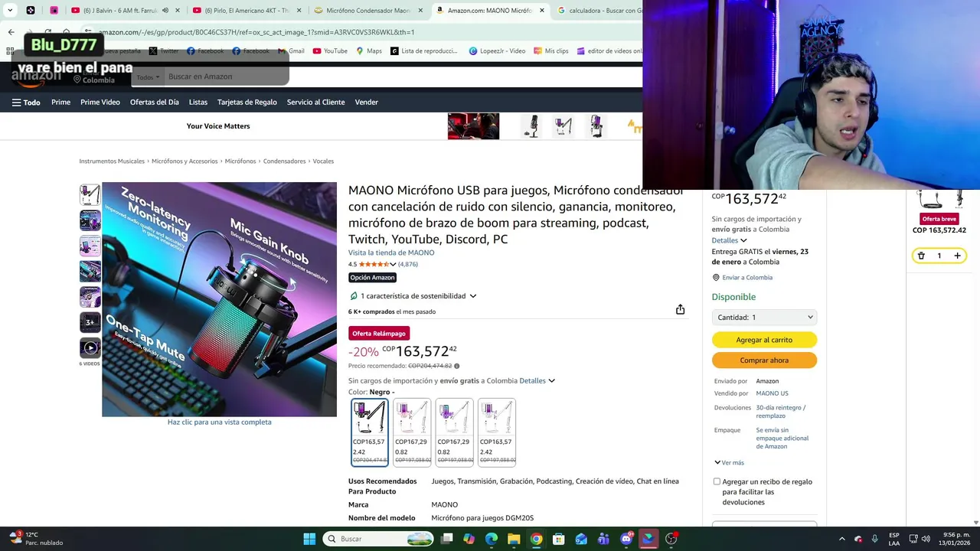Click the plus icon in the cart sidebar
This screenshot has height=551, width=980.
957,256
